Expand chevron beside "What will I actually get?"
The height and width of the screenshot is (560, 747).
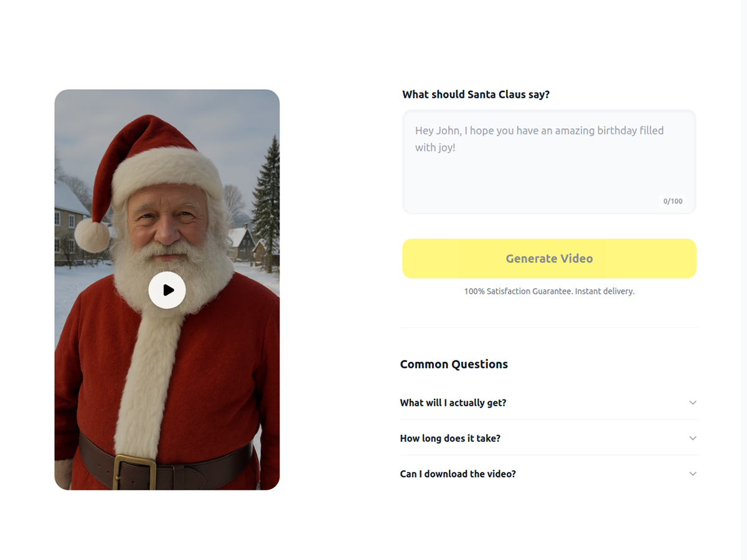point(692,403)
